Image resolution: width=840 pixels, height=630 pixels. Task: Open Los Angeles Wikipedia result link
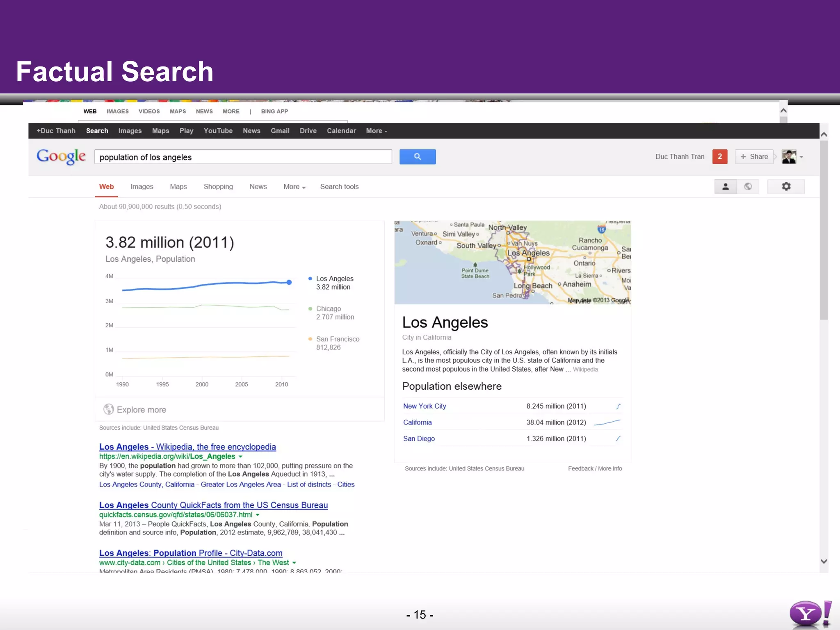187,447
